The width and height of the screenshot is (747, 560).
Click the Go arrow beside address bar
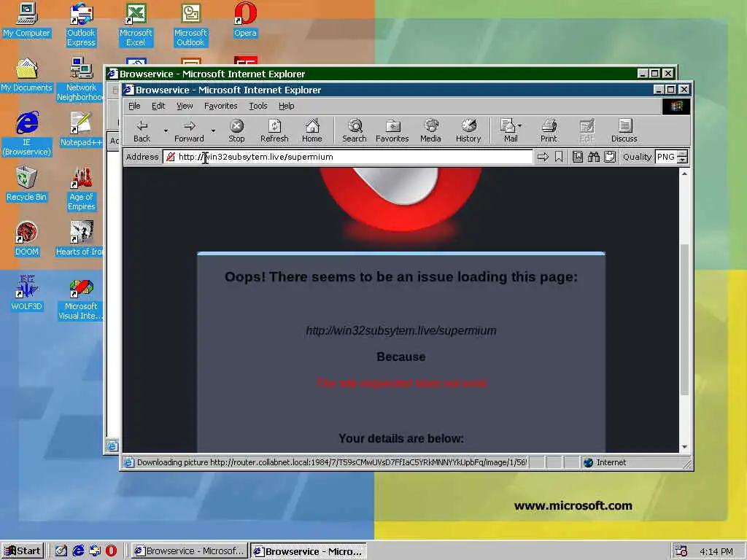click(543, 157)
